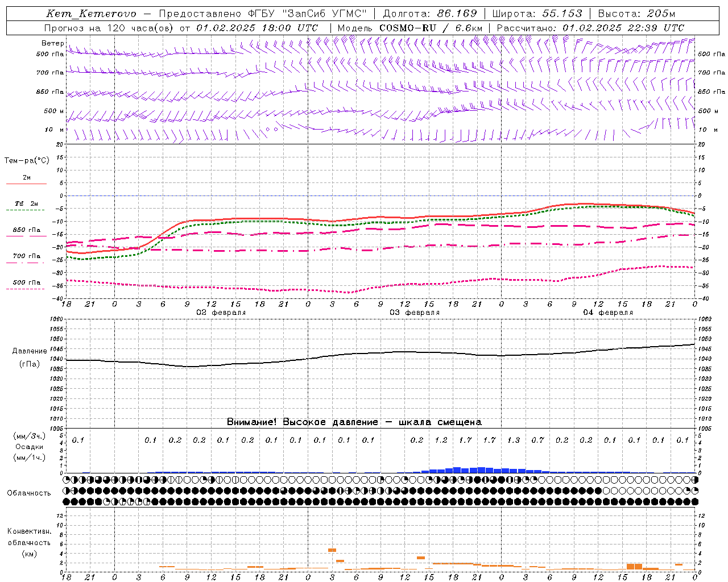This screenshot has width=728, height=582.
Task: Click the (гПа) unit label under Давление
Action: click(30, 364)
